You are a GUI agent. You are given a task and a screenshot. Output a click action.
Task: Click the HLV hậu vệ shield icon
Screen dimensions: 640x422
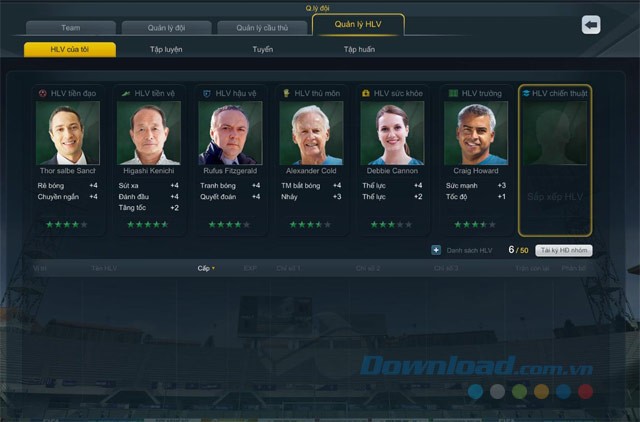click(206, 93)
